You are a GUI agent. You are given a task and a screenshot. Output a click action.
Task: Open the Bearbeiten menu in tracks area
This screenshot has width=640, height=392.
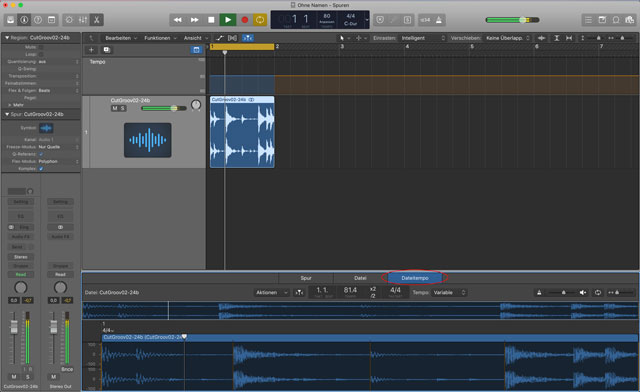coord(121,38)
